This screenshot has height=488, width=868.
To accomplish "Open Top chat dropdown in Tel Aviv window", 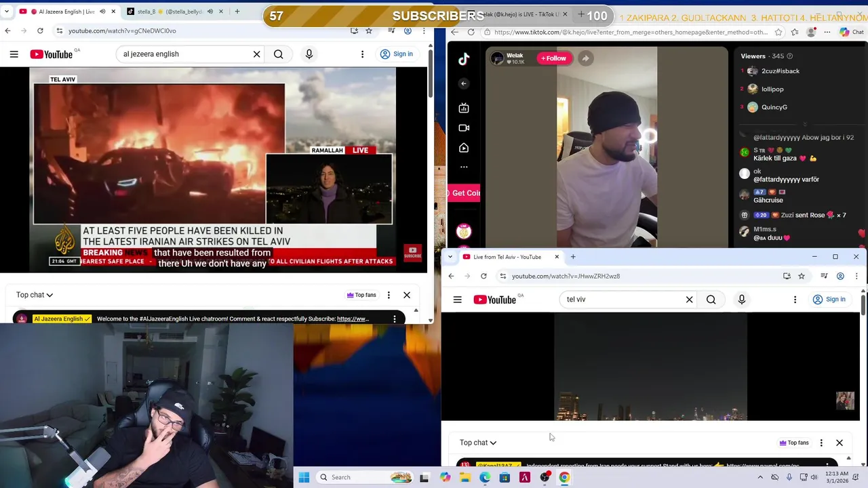I will coord(478,443).
